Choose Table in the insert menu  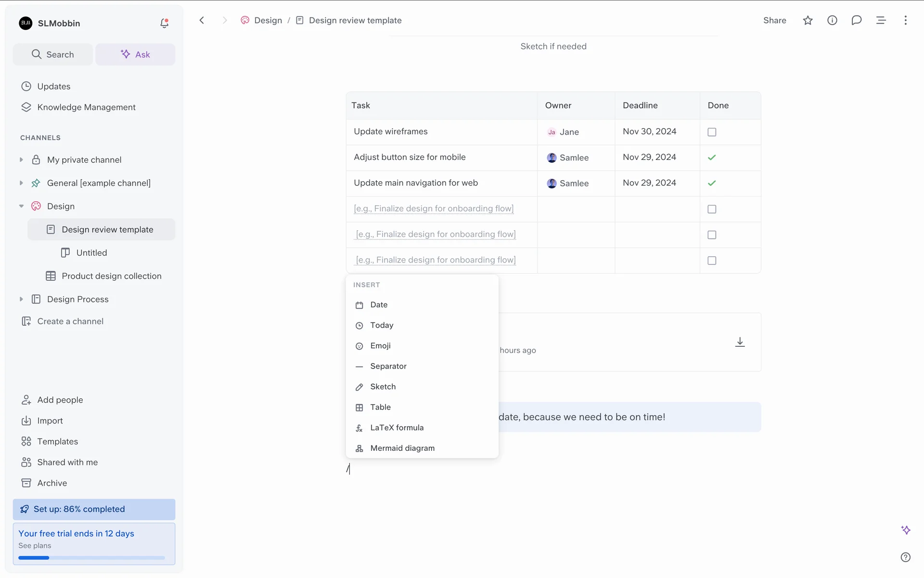coord(380,407)
